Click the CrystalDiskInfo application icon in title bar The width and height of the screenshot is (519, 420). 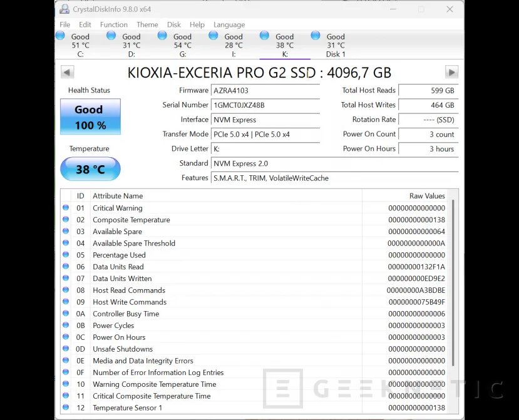click(64, 9)
